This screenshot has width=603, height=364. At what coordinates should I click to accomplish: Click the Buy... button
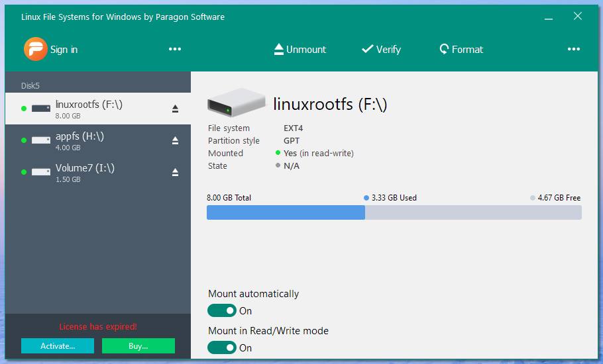tap(138, 346)
